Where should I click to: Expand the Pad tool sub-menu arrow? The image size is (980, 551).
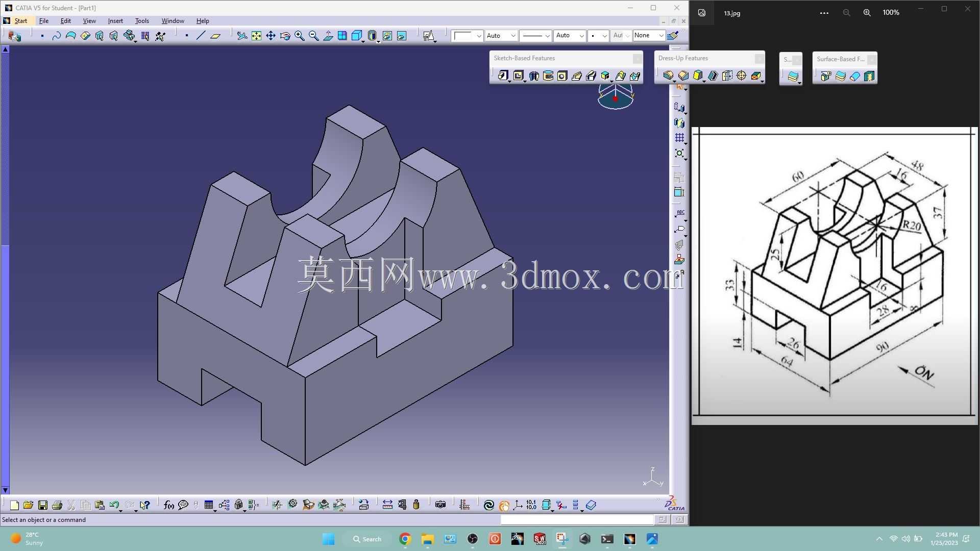click(509, 81)
